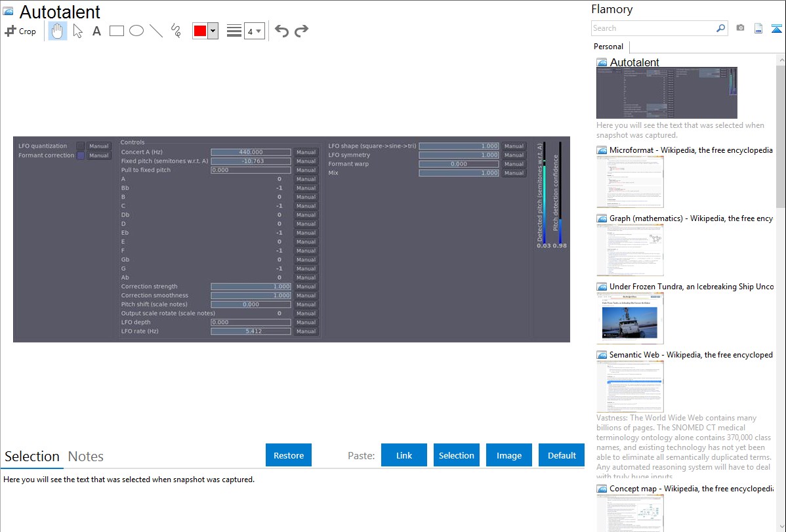Open the color picker dropdown arrow
Viewport: 786px width, 532px height.
[213, 31]
